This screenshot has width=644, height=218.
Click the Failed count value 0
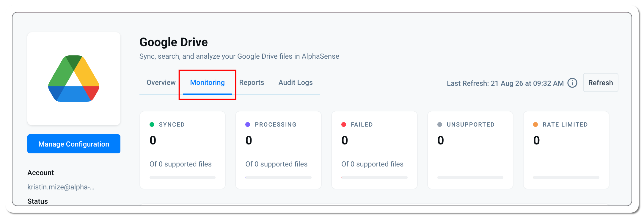(x=345, y=140)
